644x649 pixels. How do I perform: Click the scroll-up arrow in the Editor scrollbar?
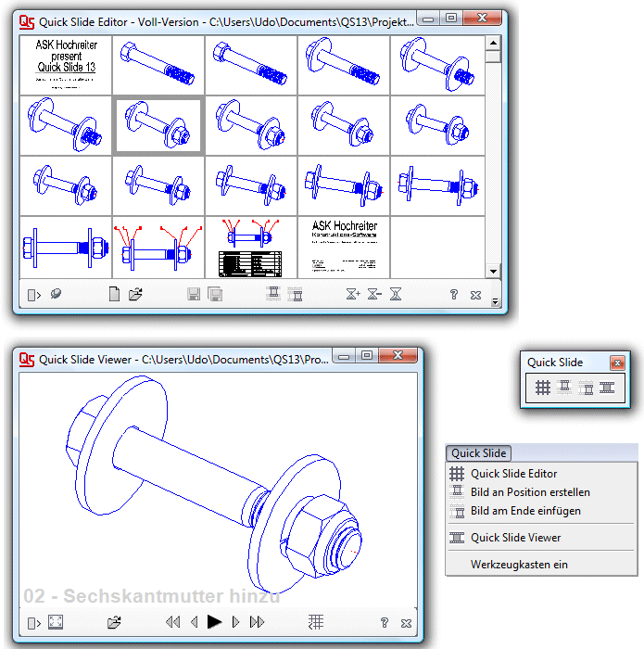click(493, 43)
